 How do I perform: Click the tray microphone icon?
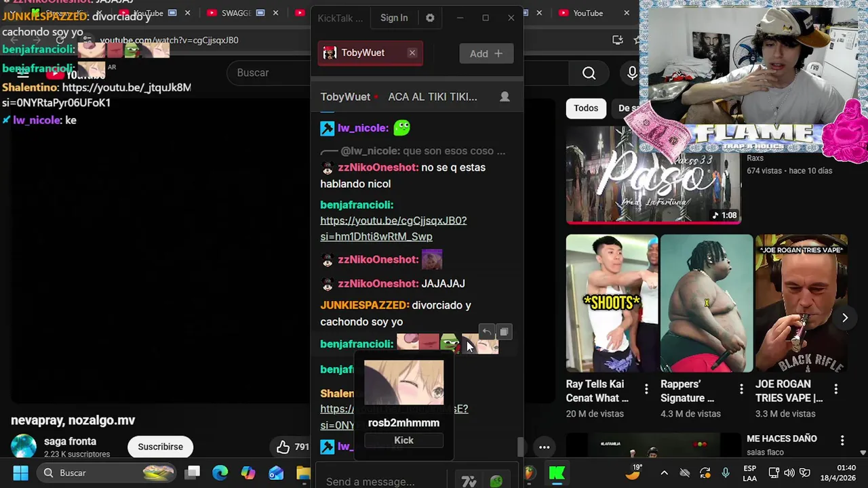pyautogui.click(x=726, y=472)
